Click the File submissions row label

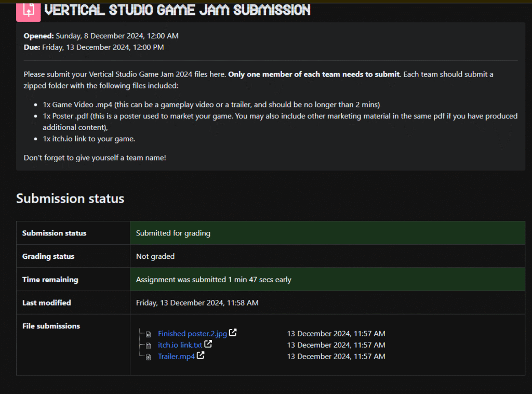click(51, 326)
